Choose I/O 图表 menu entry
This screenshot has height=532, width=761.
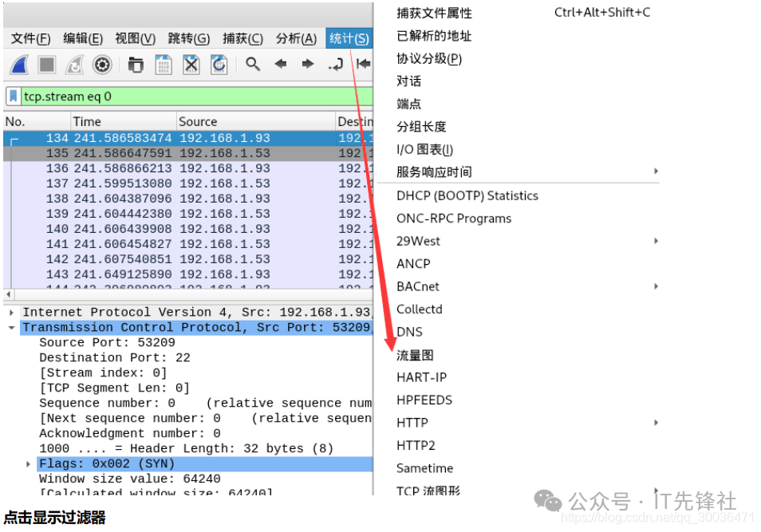pyautogui.click(x=424, y=149)
